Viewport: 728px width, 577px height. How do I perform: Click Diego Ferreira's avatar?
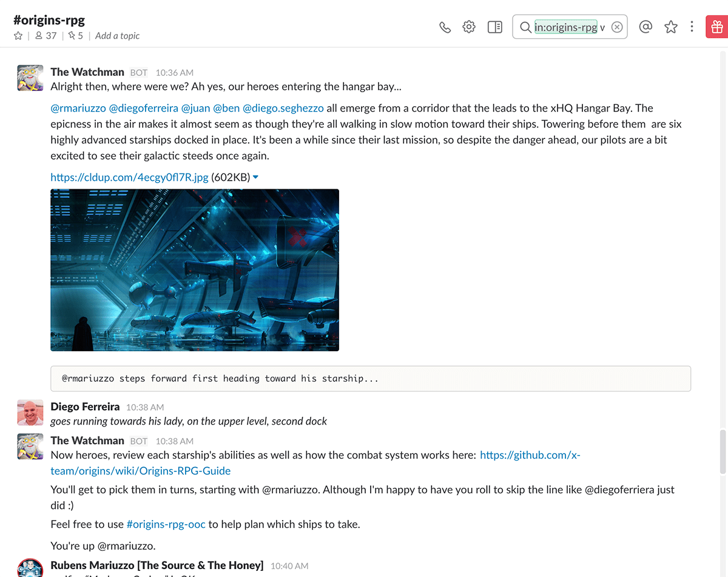tap(30, 413)
